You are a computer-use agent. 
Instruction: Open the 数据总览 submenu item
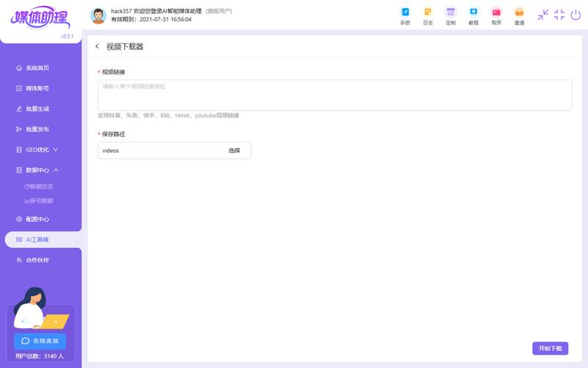[x=40, y=186]
